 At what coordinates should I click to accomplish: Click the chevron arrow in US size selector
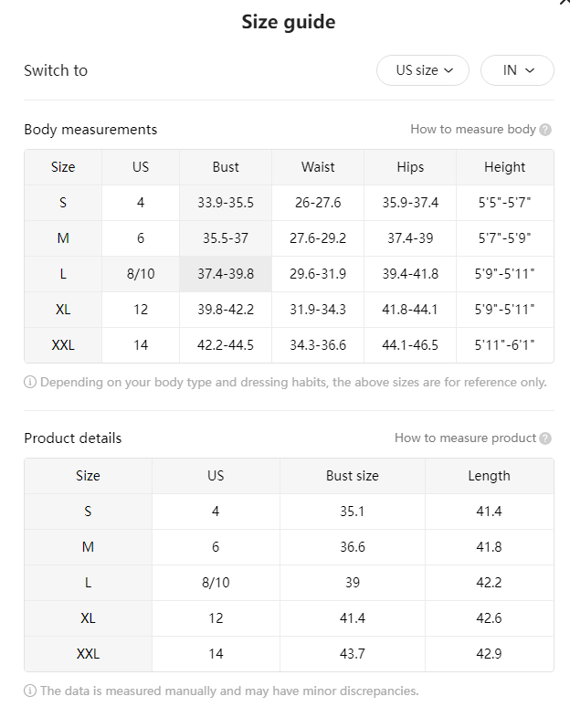click(x=449, y=70)
